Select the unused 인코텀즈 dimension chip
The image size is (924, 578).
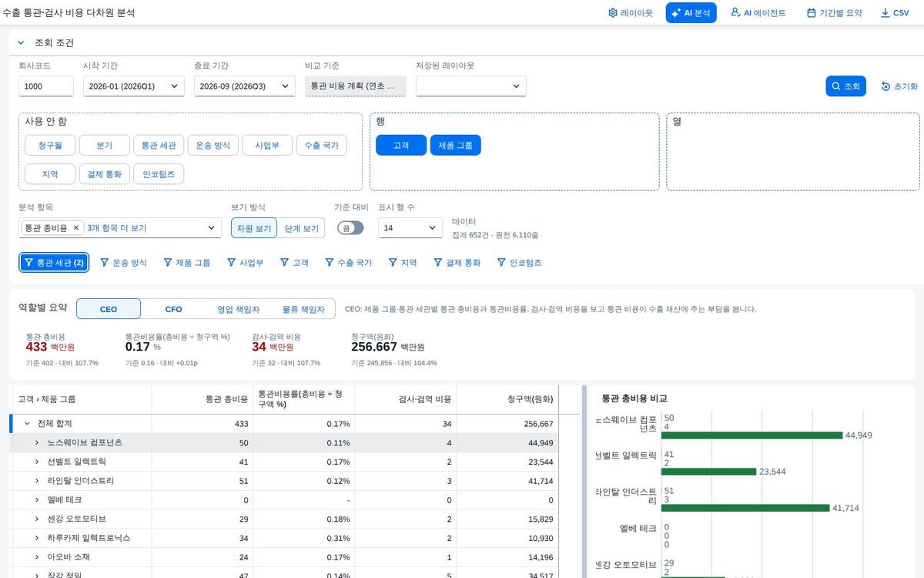[159, 174]
